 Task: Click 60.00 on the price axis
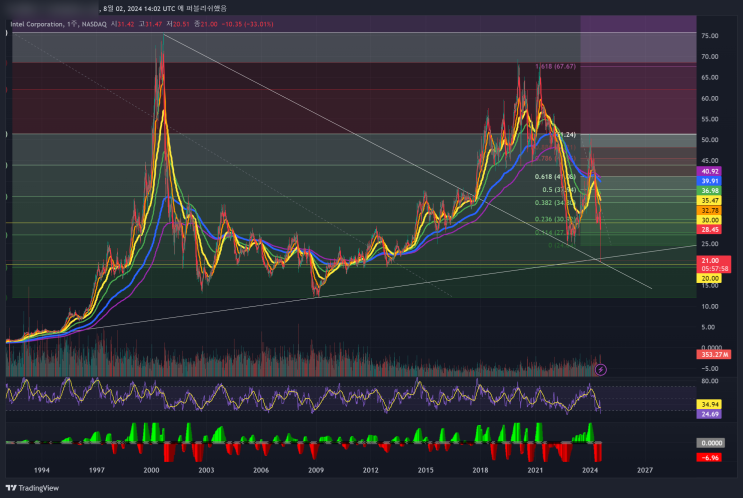tap(709, 99)
